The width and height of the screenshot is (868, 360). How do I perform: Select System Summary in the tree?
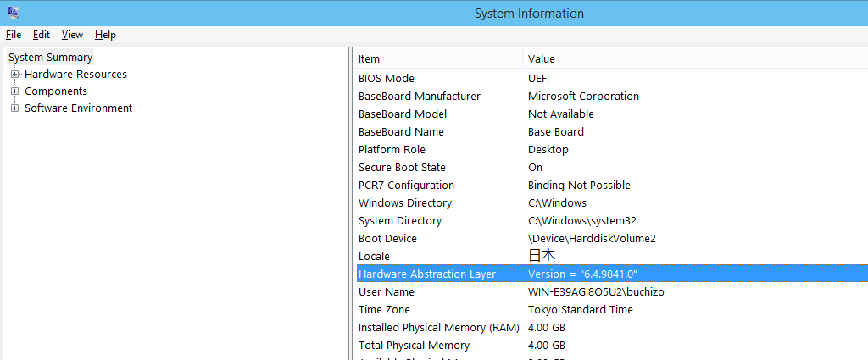pyautogui.click(x=50, y=58)
